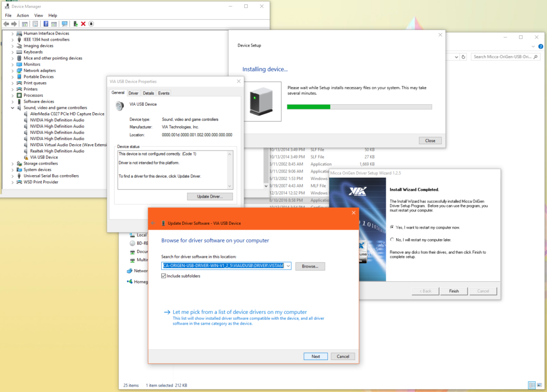This screenshot has height=392, width=547.
Task: Toggle the console tree icon in Device Manager toolbar
Action: point(25,23)
